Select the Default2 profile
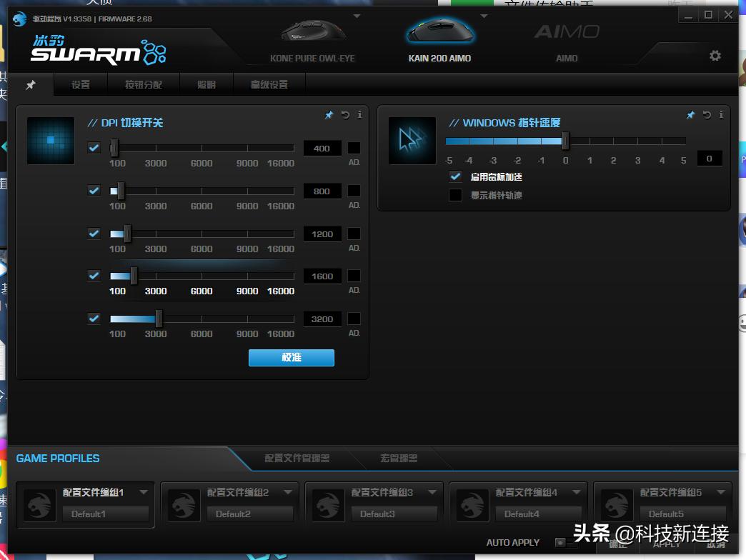The image size is (746, 560). click(x=250, y=514)
